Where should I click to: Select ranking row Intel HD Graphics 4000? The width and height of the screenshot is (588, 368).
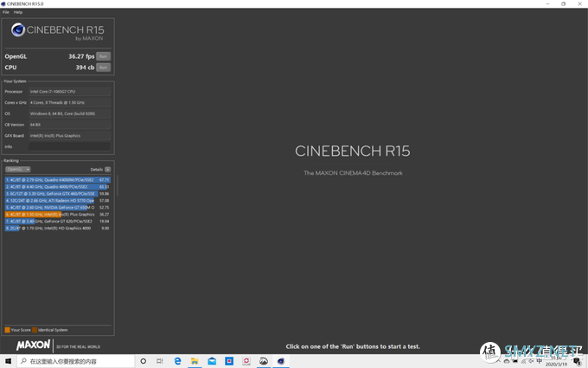click(57, 228)
